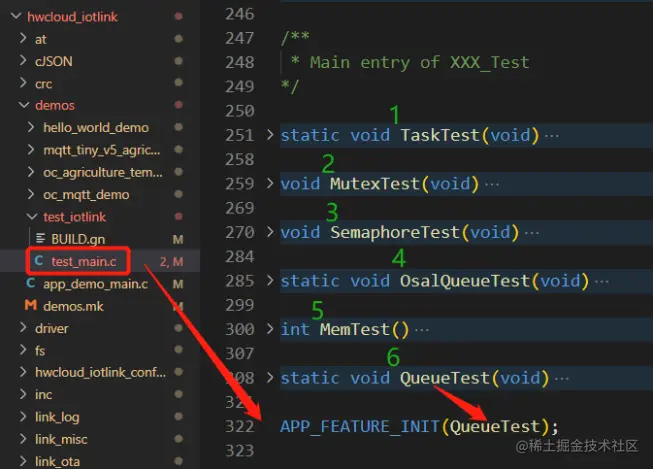Open BUILD.gn file icon
The width and height of the screenshot is (654, 469).
40,238
